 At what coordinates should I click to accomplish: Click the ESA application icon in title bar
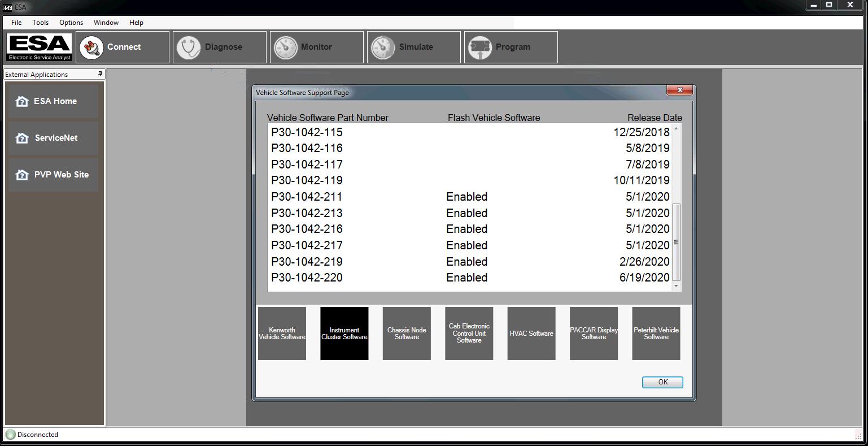pos(7,7)
